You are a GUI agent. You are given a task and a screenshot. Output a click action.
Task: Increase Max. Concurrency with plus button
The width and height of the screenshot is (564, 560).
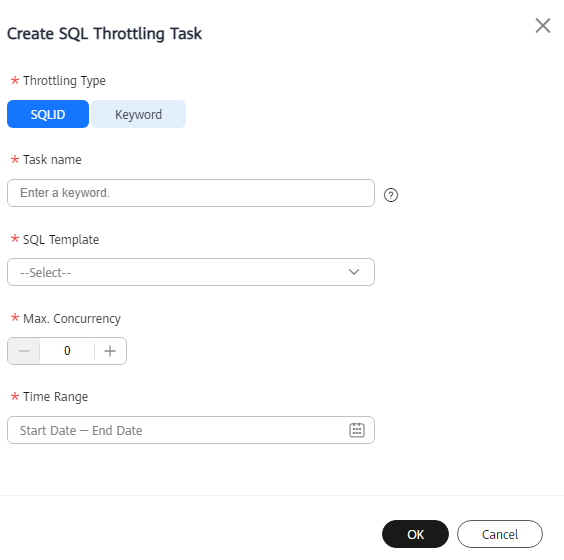110,351
